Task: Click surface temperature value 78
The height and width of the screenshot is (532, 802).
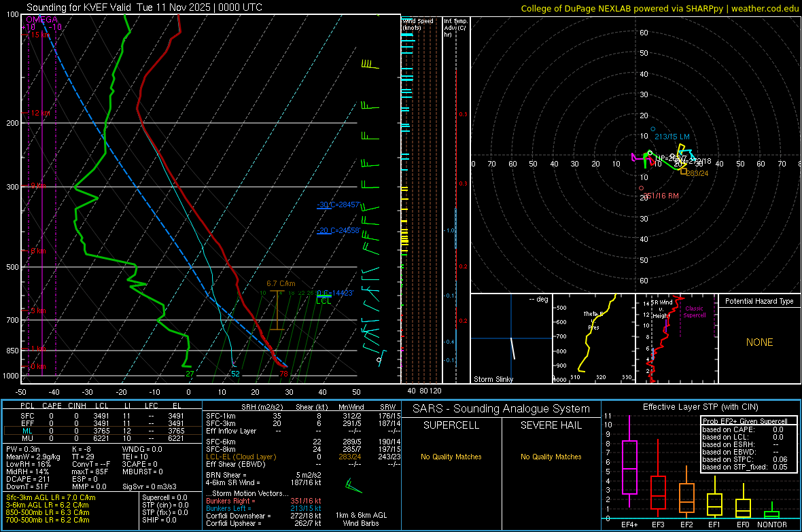Action: pyautogui.click(x=283, y=374)
